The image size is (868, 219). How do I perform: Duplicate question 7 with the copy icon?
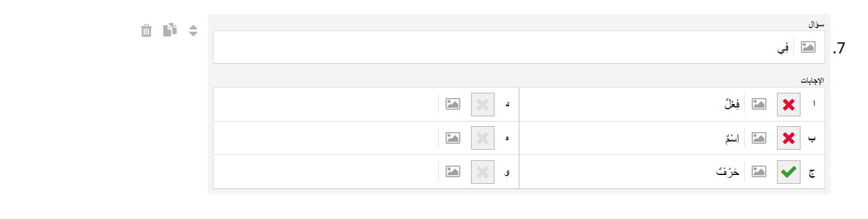coord(170,30)
